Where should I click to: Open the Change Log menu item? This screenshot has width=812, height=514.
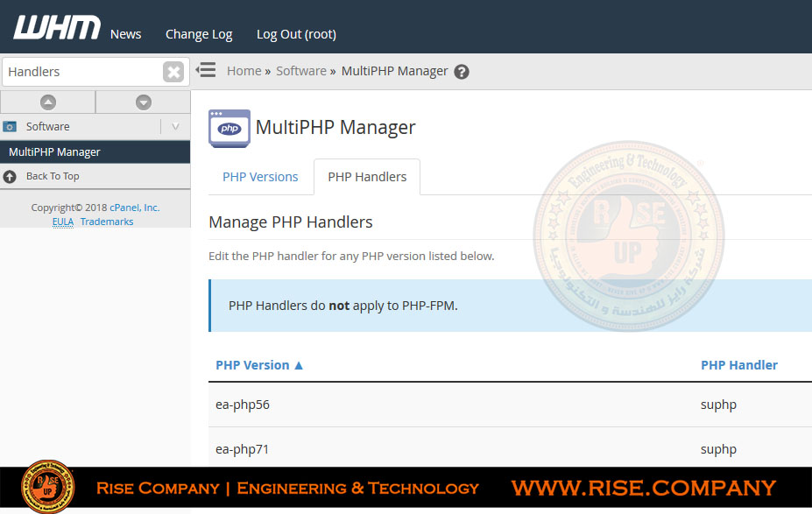(x=199, y=34)
